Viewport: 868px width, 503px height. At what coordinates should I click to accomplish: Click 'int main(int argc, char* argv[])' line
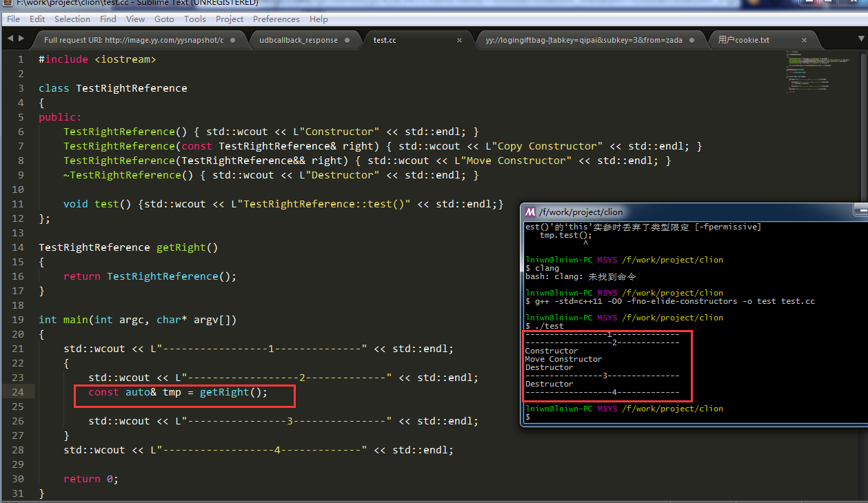138,320
